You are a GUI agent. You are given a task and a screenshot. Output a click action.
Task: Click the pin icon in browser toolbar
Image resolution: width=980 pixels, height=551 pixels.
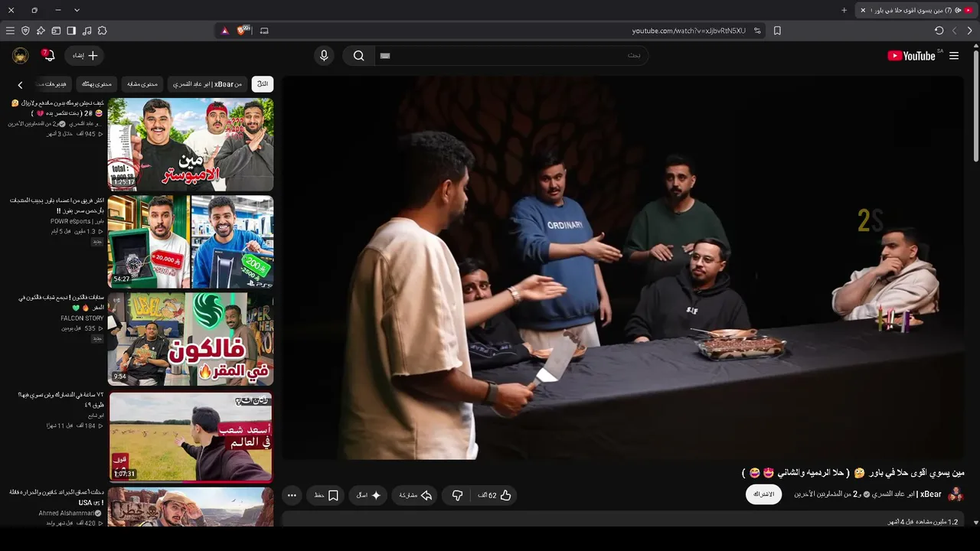tap(41, 31)
